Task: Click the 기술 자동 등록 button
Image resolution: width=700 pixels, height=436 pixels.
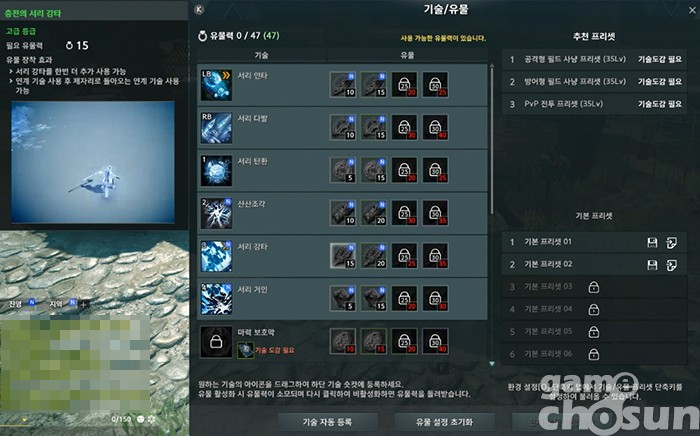Action: click(327, 422)
